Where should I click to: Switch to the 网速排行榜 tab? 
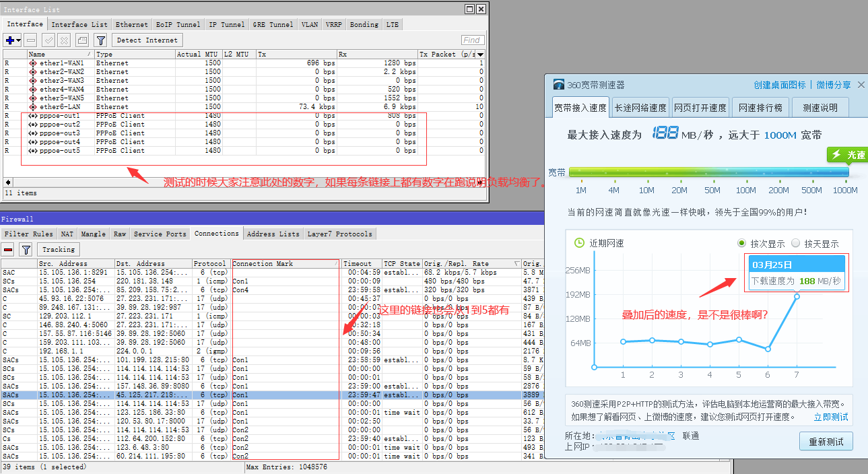(760, 106)
